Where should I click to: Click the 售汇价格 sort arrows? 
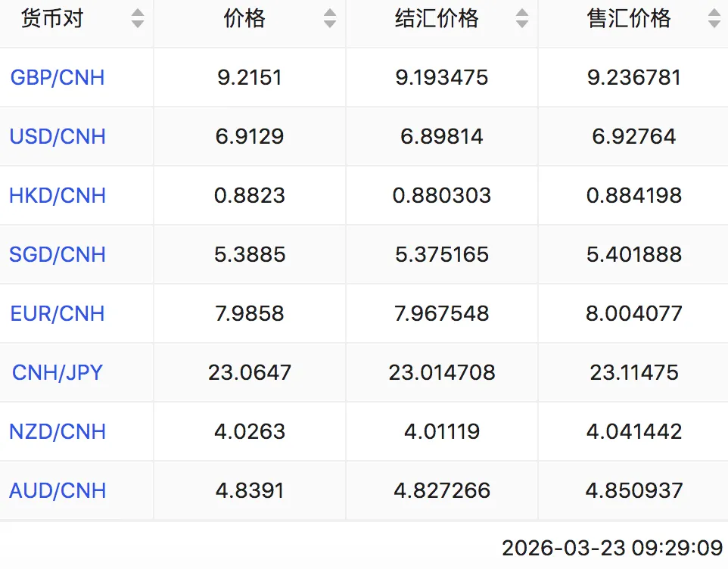[x=714, y=18]
